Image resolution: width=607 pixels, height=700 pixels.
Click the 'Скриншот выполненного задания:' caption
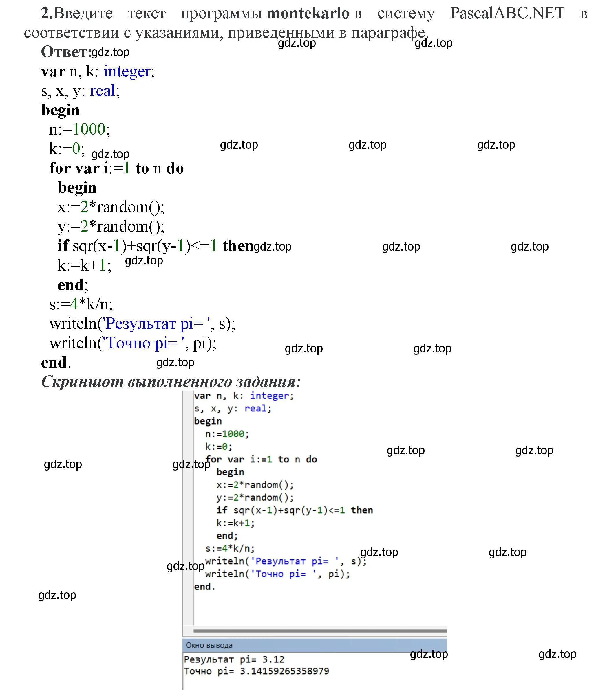[x=171, y=382]
